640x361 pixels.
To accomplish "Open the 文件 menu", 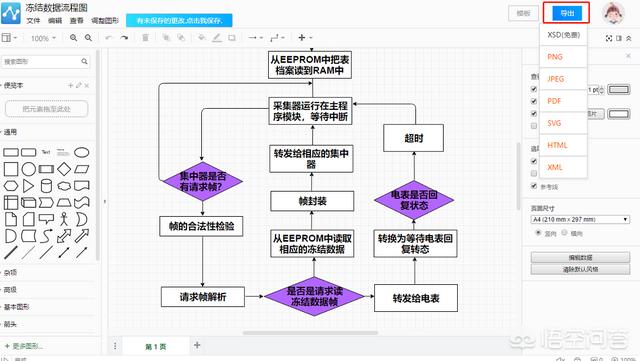I will tap(33, 20).
